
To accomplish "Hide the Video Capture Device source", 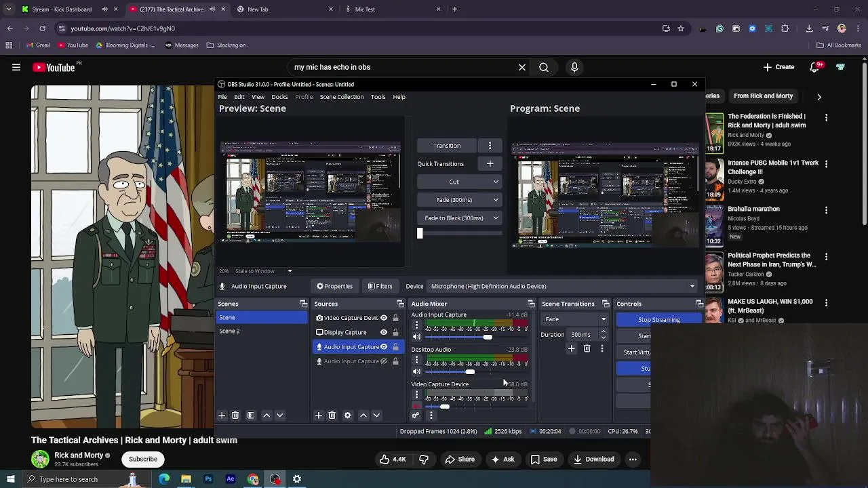I will [x=384, y=318].
